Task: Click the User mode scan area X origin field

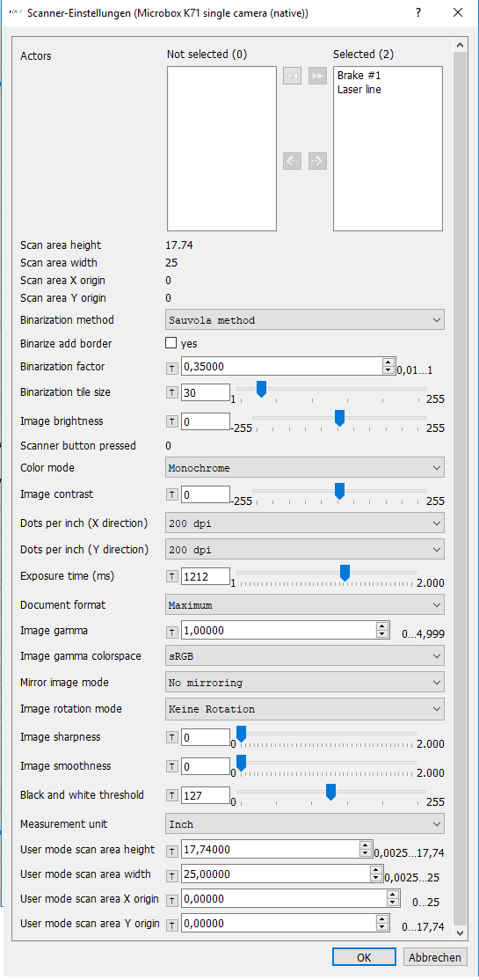Action: [x=284, y=899]
